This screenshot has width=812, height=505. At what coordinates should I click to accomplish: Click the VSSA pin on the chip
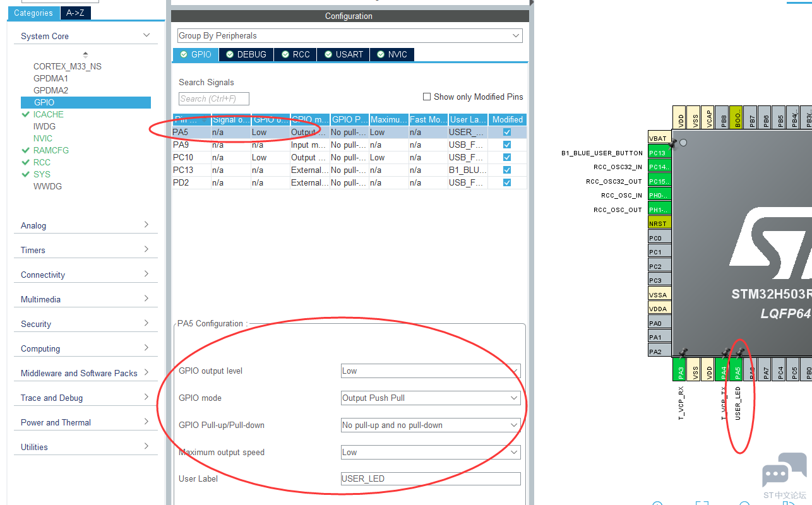659,295
